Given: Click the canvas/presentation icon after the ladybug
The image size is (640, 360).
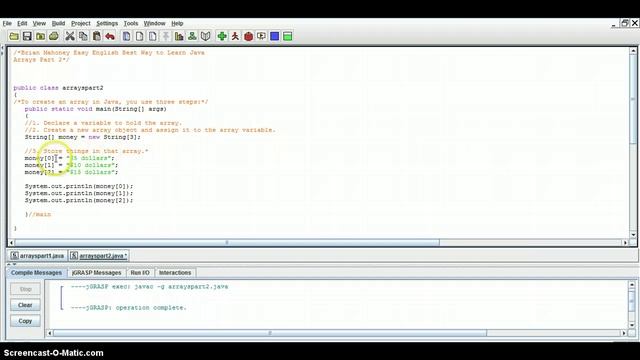Looking at the screenshot, I should pos(261,36).
